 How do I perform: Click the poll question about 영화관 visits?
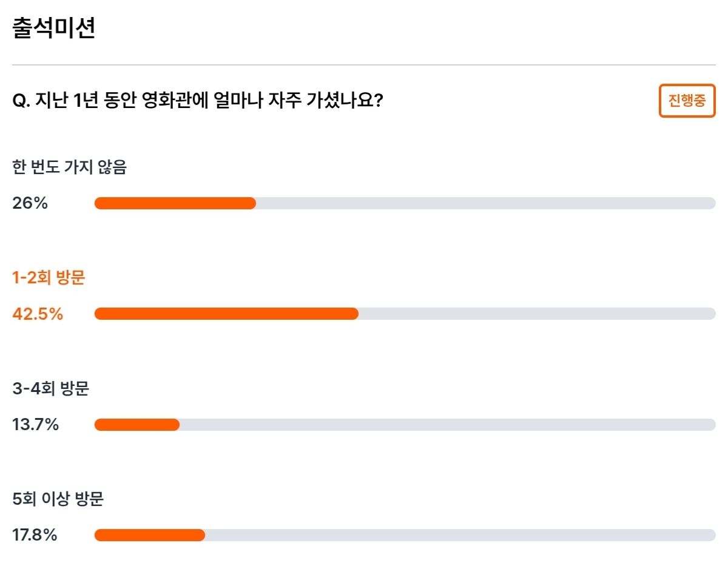coord(197,100)
